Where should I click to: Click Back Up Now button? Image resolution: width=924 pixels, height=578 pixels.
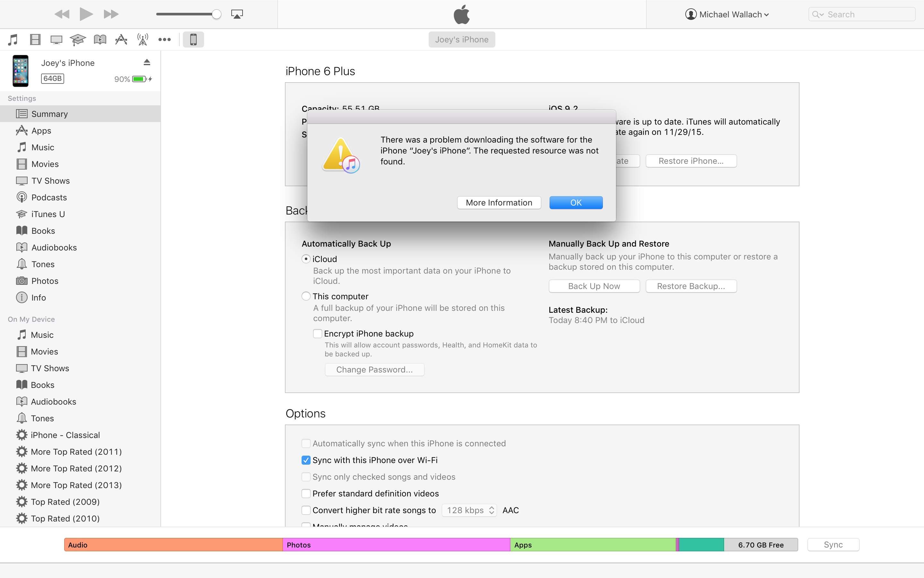[x=594, y=286]
